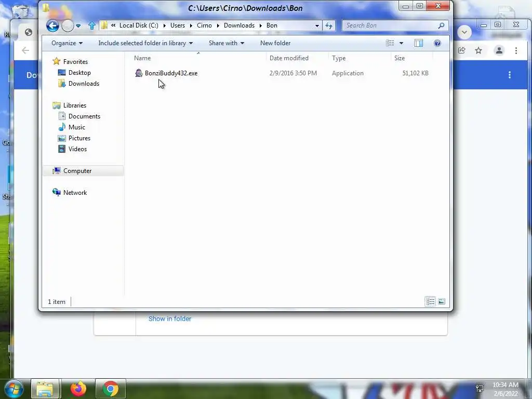Screen dimensions: 532x399
Task: Click Chrome back arrow button
Action: pos(25,50)
